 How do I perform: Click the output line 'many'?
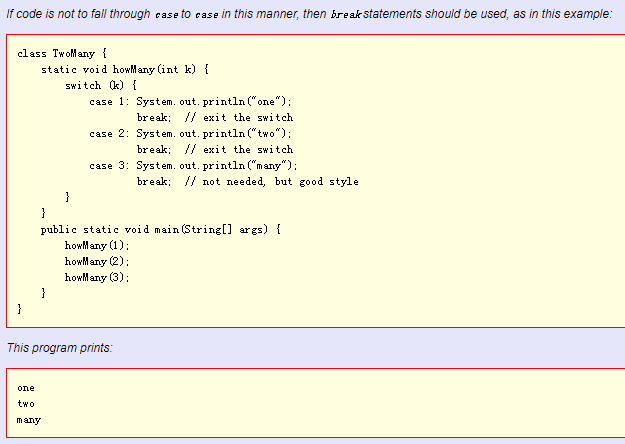point(29,420)
